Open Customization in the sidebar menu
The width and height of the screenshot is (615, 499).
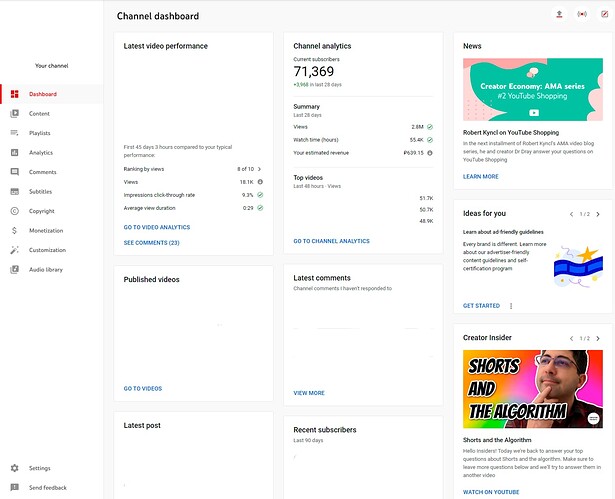tap(52, 250)
